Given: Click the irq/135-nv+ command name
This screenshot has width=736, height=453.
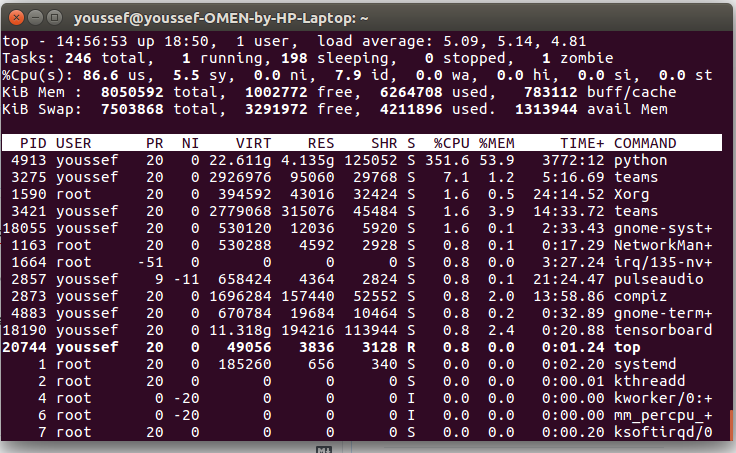Looking at the screenshot, I should point(663,262).
